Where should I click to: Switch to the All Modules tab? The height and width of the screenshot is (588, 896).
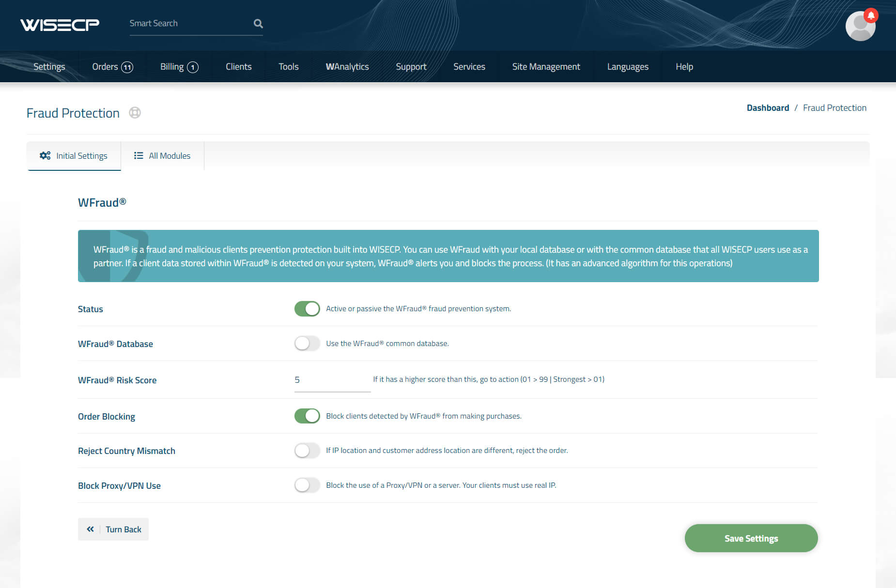[x=163, y=156]
